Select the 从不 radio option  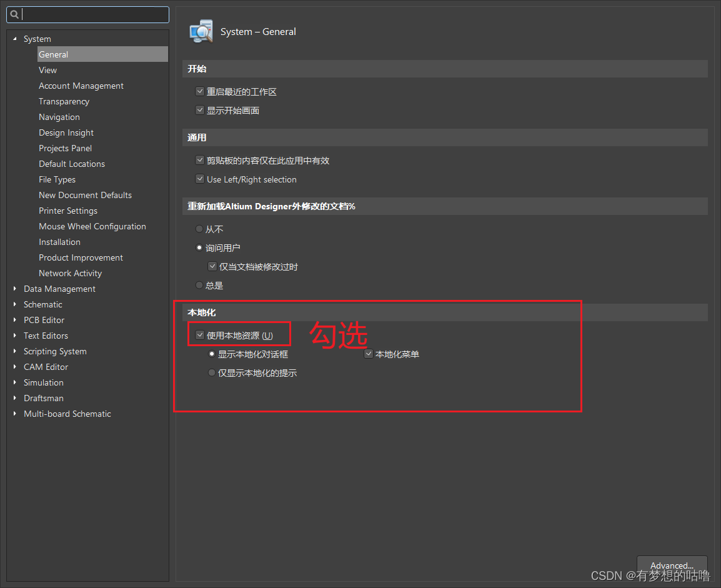199,229
